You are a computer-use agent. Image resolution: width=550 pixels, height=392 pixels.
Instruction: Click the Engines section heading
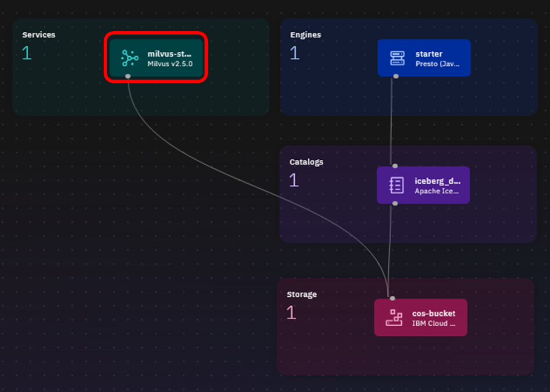(x=305, y=35)
